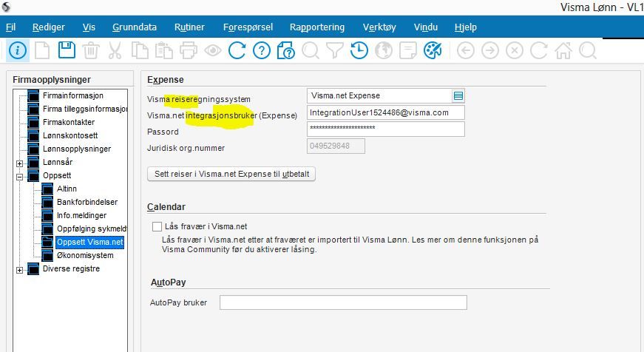644x352 pixels.
Task: Select Økonomisystem under Oppsett
Action: coord(85,255)
